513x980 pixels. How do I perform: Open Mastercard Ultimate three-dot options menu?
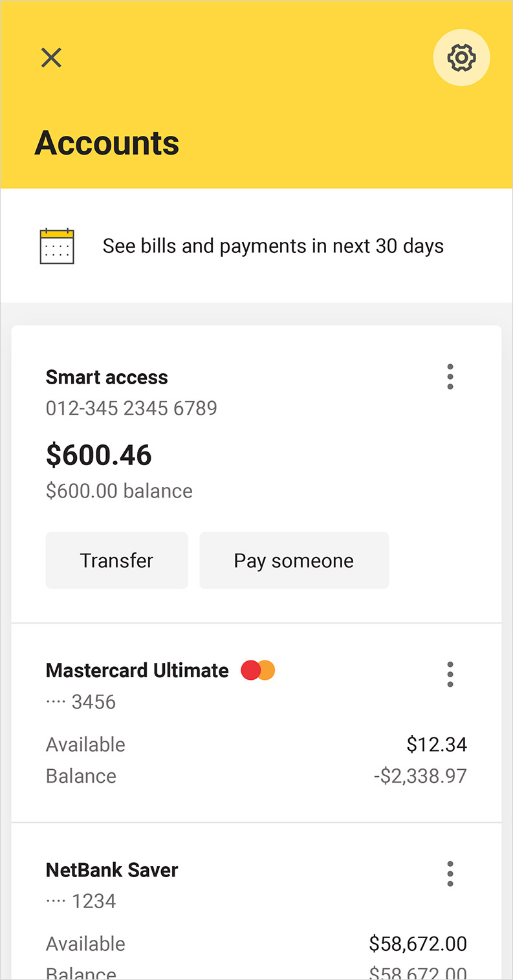pyautogui.click(x=450, y=674)
